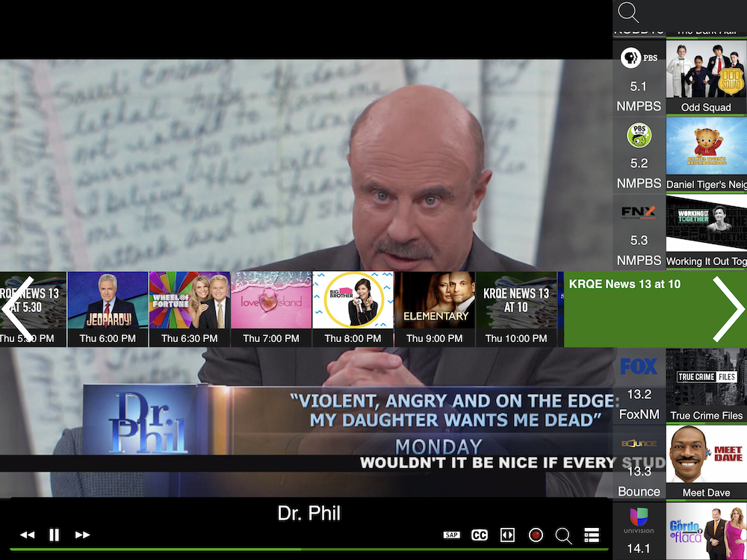Toggle the aspect ratio stretch icon
747x560 pixels.
tap(507, 535)
